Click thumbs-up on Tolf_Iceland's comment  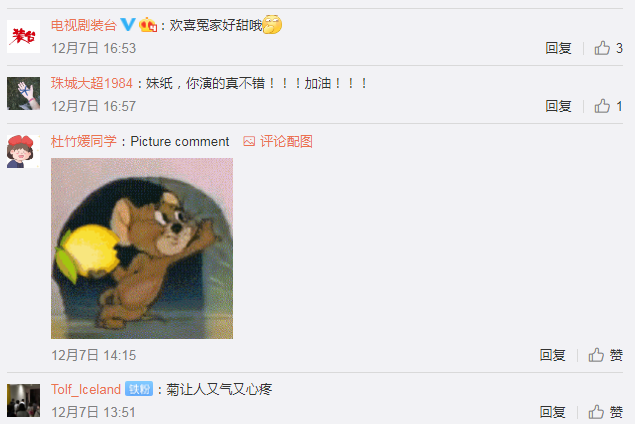[x=596, y=412]
